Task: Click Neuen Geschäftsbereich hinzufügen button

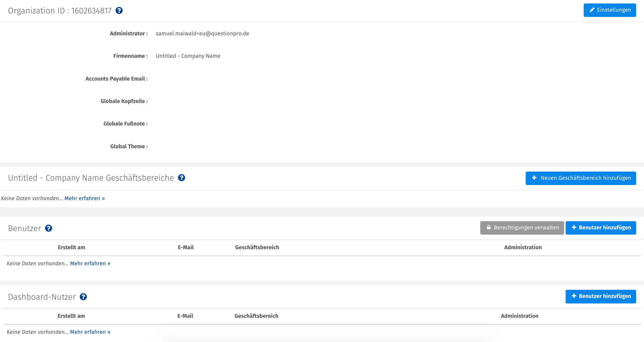Action: pos(580,178)
